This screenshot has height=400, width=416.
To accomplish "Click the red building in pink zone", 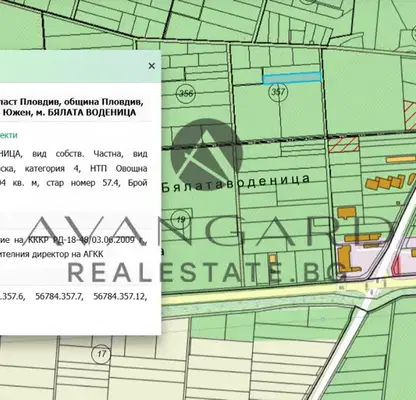I will pos(396,266).
